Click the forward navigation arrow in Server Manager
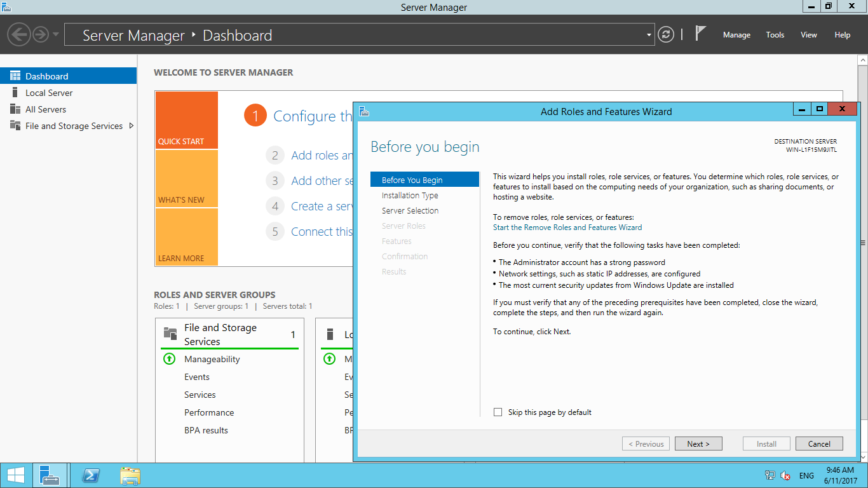The image size is (868, 488). pos(41,34)
